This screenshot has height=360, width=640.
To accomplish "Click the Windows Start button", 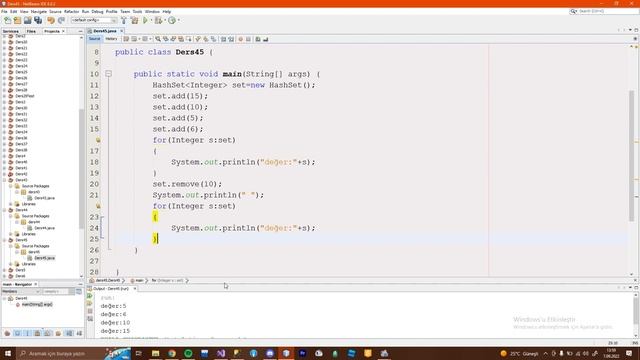I will (x=8, y=353).
